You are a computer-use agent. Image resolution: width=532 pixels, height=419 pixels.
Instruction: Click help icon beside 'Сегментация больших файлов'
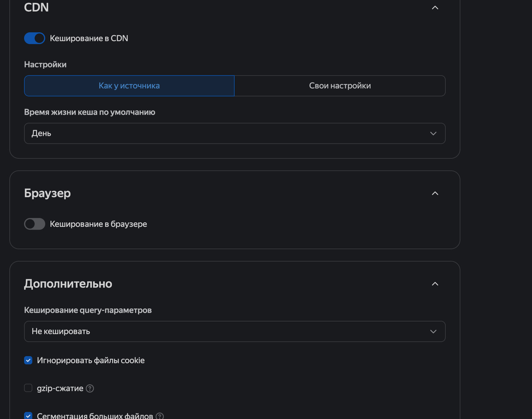(160, 416)
